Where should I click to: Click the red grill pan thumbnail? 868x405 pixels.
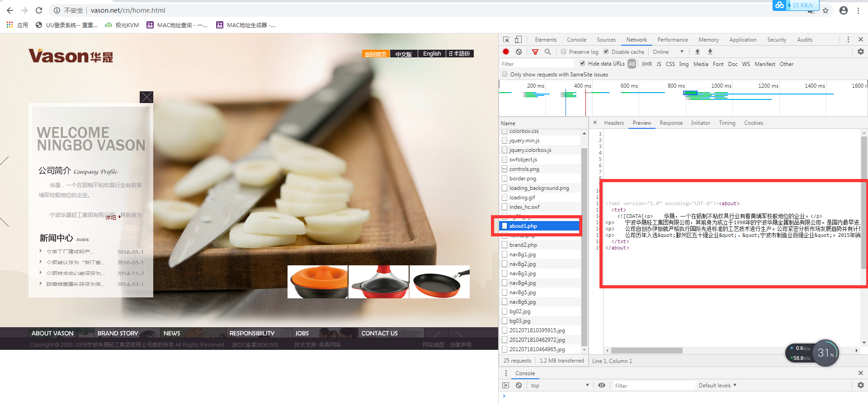[439, 282]
